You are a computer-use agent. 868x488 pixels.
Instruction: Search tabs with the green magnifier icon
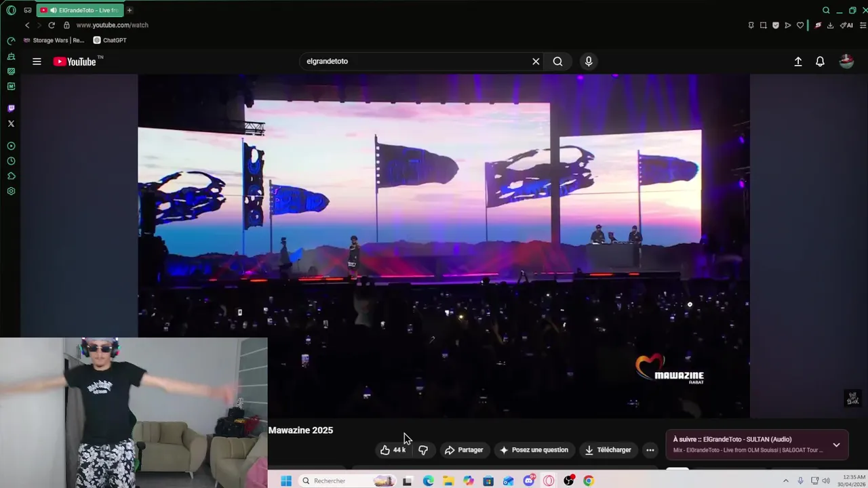point(826,10)
